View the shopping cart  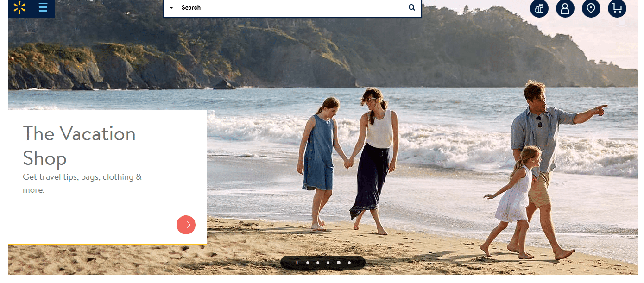pos(617,8)
